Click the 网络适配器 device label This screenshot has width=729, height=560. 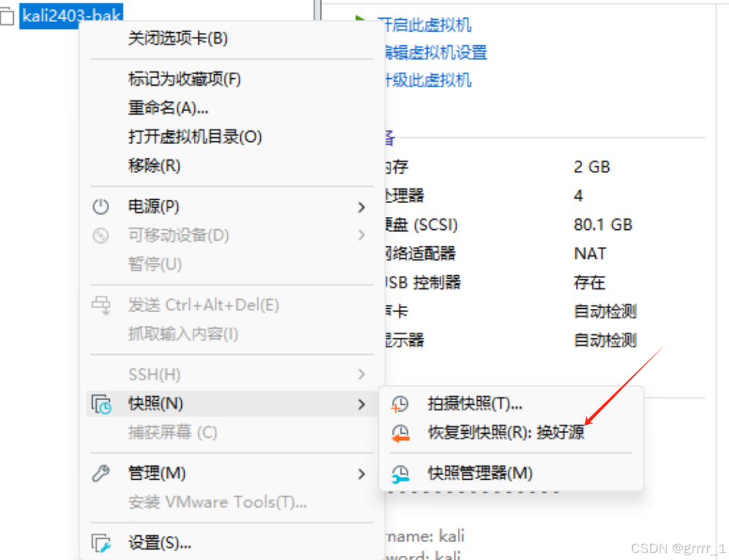click(x=420, y=254)
